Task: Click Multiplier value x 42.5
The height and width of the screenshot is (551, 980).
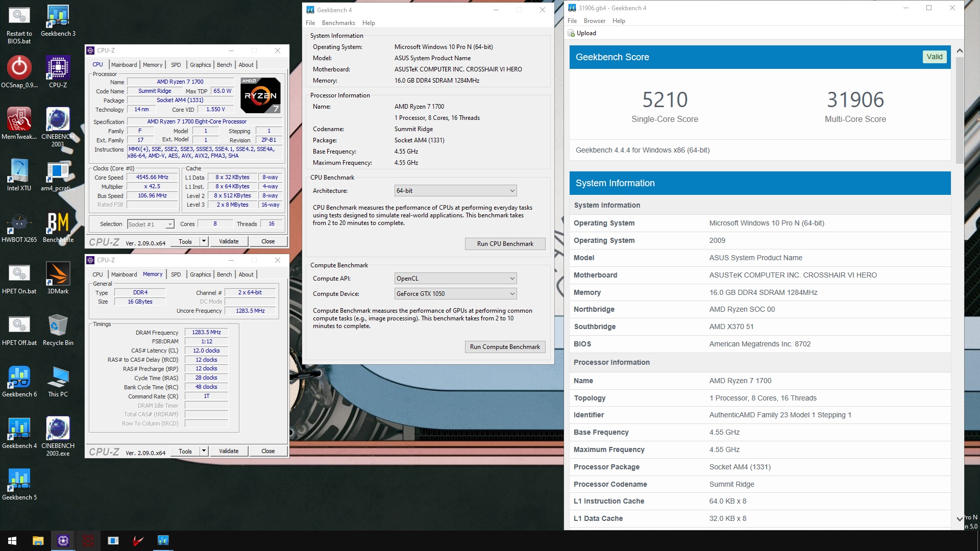Action: pos(152,187)
